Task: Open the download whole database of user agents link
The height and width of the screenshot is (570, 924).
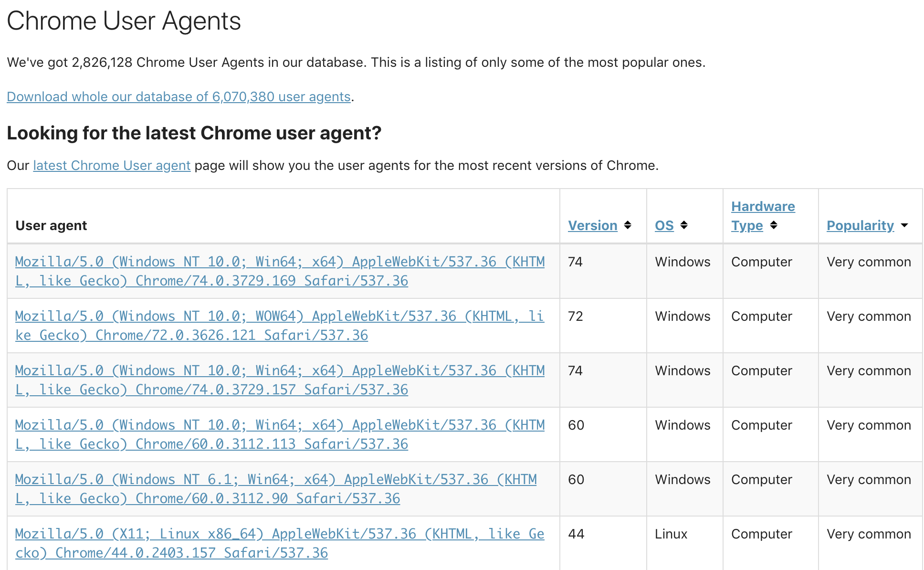Action: pos(178,96)
